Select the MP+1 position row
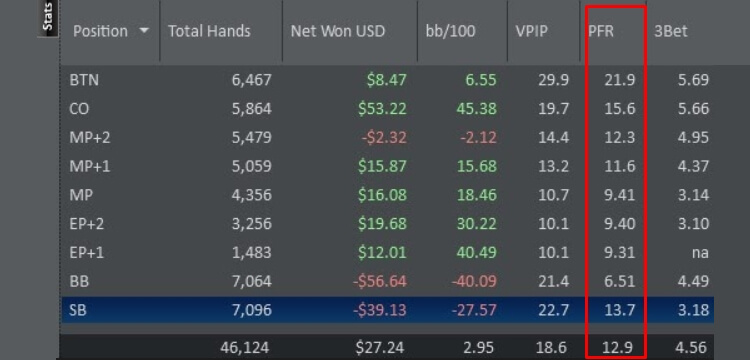This screenshot has width=750, height=360. 387,166
